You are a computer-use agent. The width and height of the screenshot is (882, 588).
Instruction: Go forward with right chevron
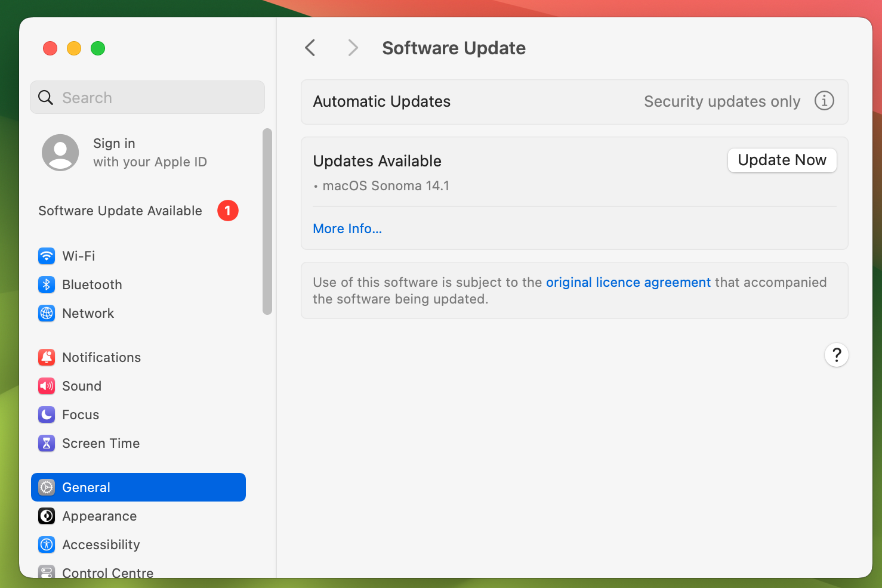[x=353, y=48]
